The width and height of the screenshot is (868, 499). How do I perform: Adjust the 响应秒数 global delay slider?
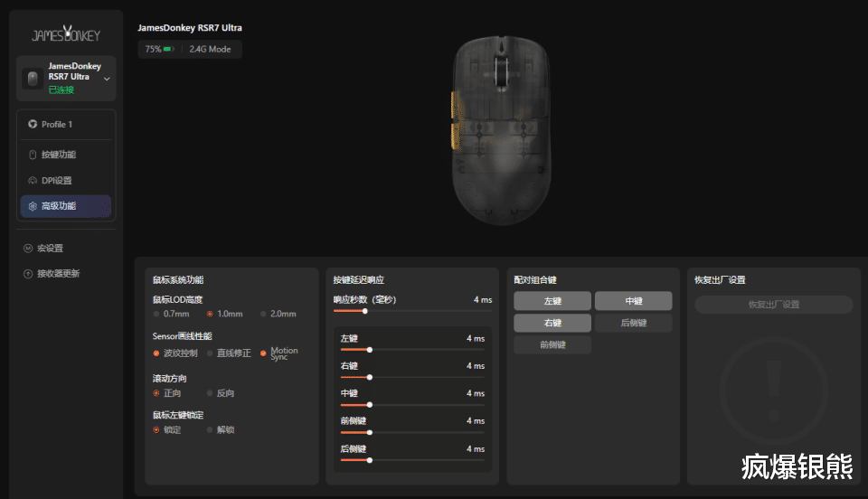coord(412,311)
